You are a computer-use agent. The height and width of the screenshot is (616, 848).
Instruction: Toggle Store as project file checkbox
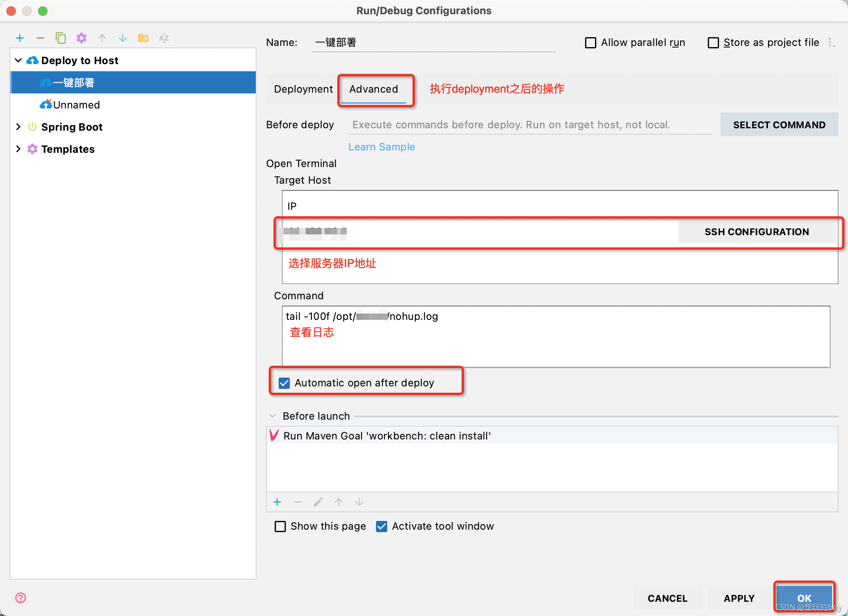point(713,43)
